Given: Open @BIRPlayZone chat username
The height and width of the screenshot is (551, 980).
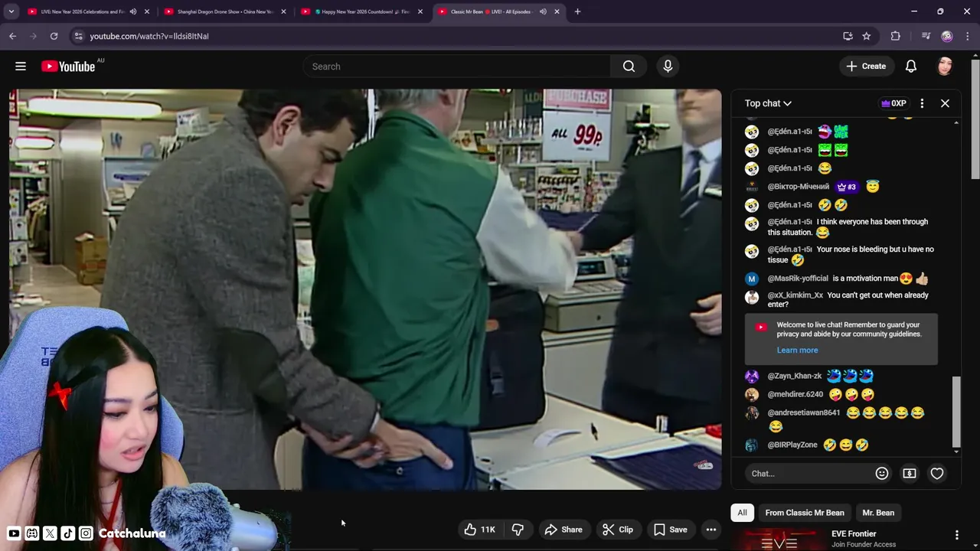Looking at the screenshot, I should (792, 445).
